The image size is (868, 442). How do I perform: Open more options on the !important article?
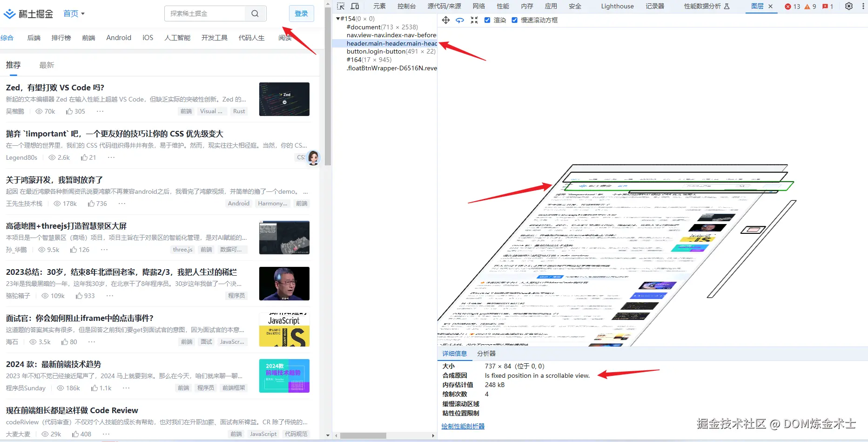[x=111, y=157]
